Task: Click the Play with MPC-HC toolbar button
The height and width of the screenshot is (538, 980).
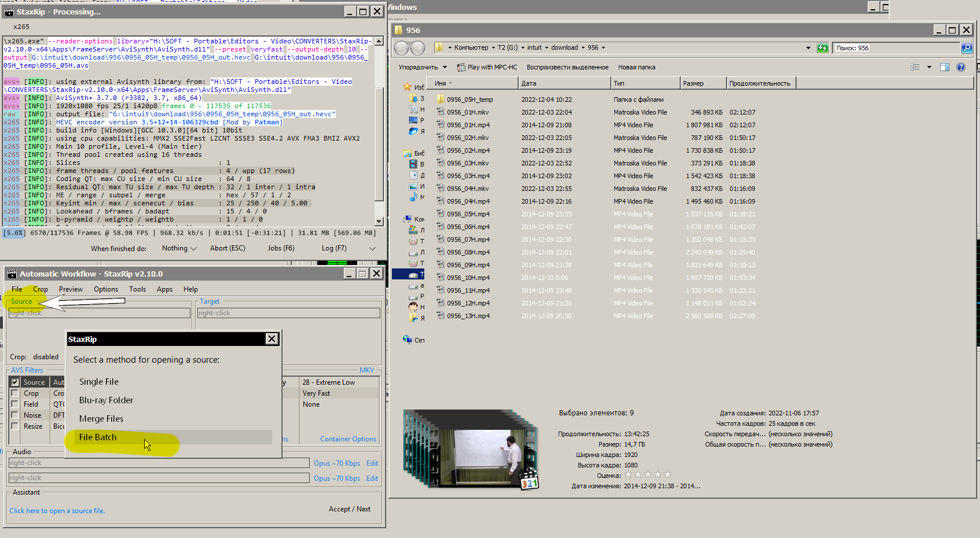Action: (487, 67)
